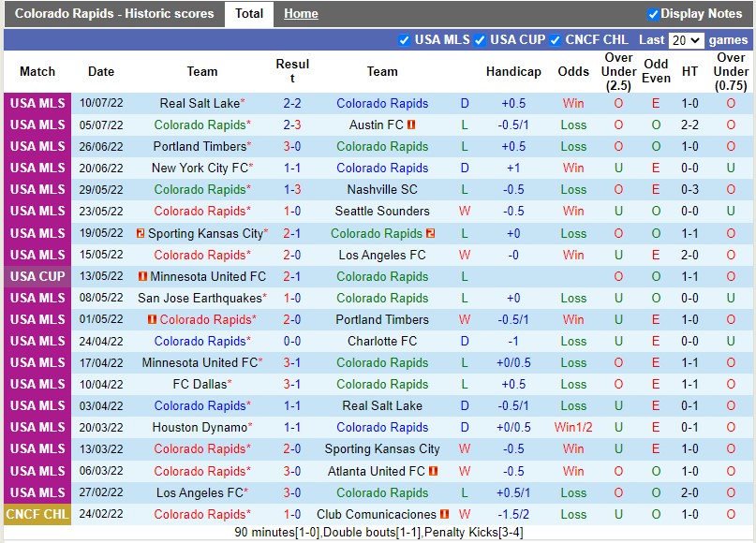Click Sporting Kansas City in 13/03/22 row

pos(382,449)
